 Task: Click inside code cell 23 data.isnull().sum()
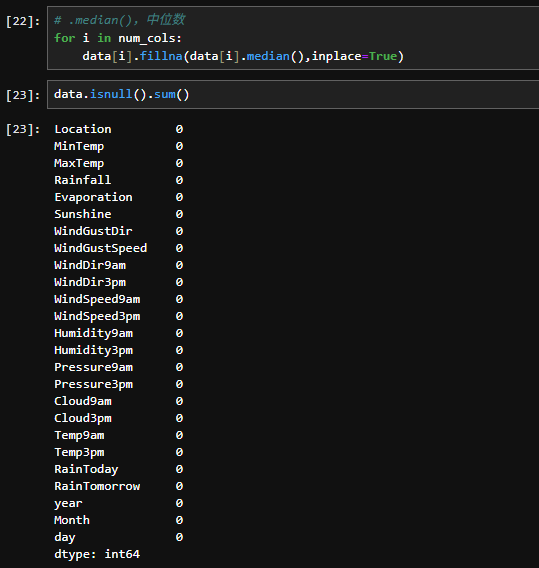(x=293, y=95)
